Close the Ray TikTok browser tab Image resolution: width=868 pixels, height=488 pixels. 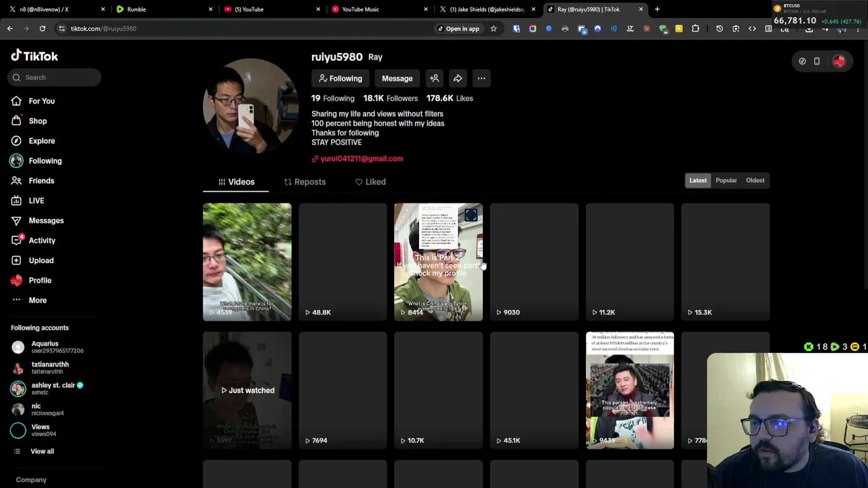coord(641,9)
